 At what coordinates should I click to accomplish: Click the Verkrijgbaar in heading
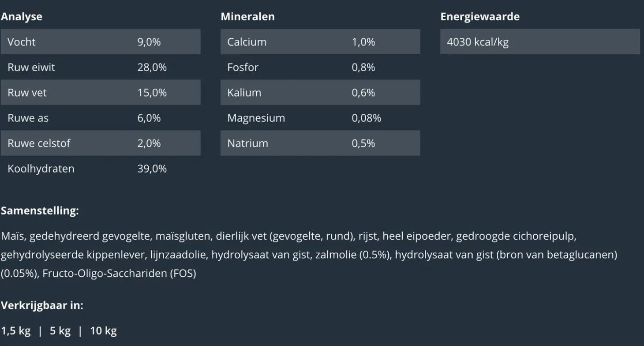pyautogui.click(x=42, y=305)
